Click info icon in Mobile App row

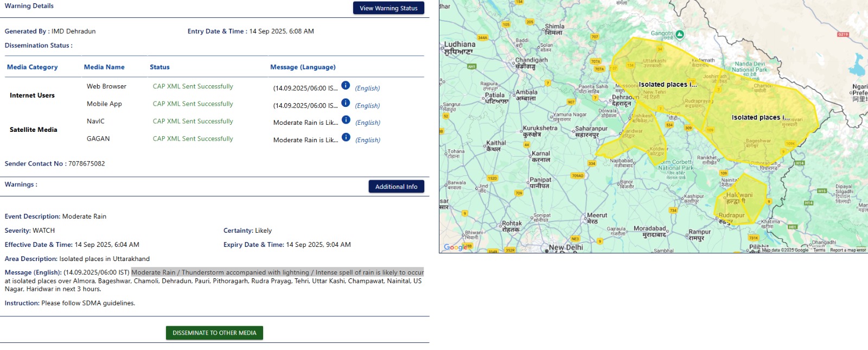coord(346,103)
